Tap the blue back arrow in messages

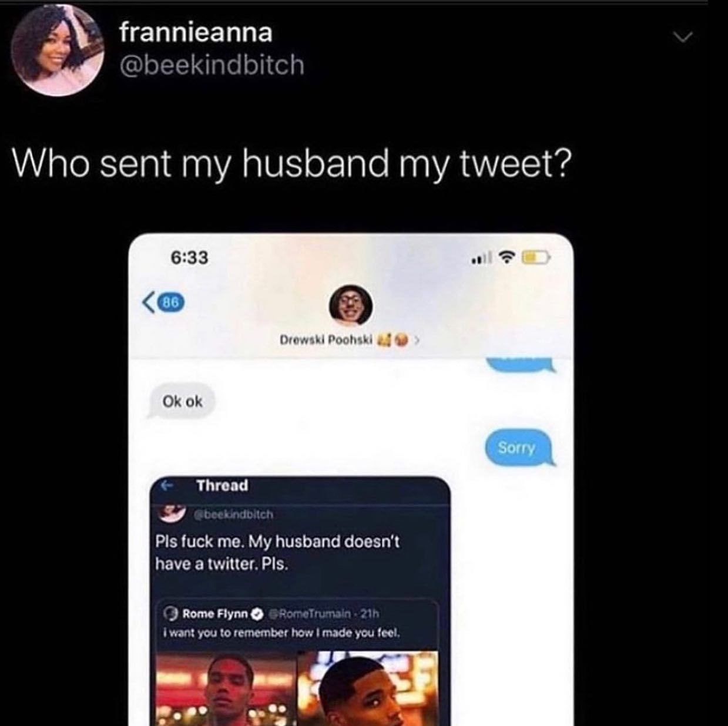(x=149, y=303)
